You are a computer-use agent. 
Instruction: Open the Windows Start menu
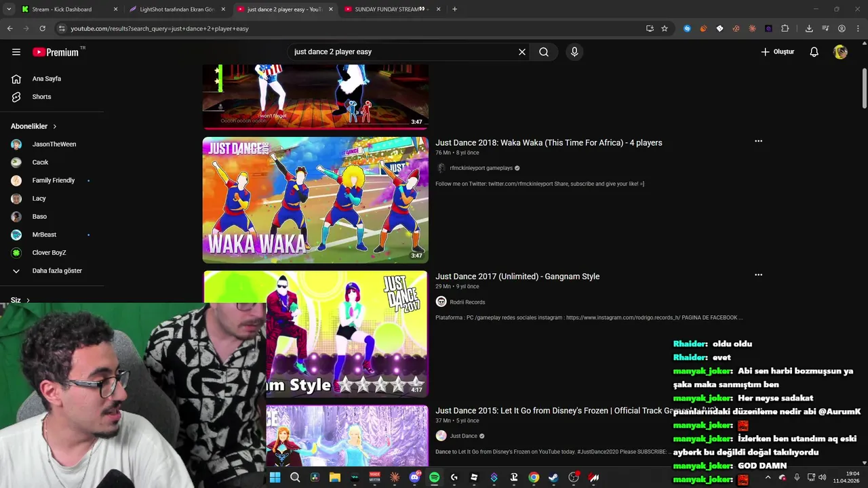click(x=275, y=477)
